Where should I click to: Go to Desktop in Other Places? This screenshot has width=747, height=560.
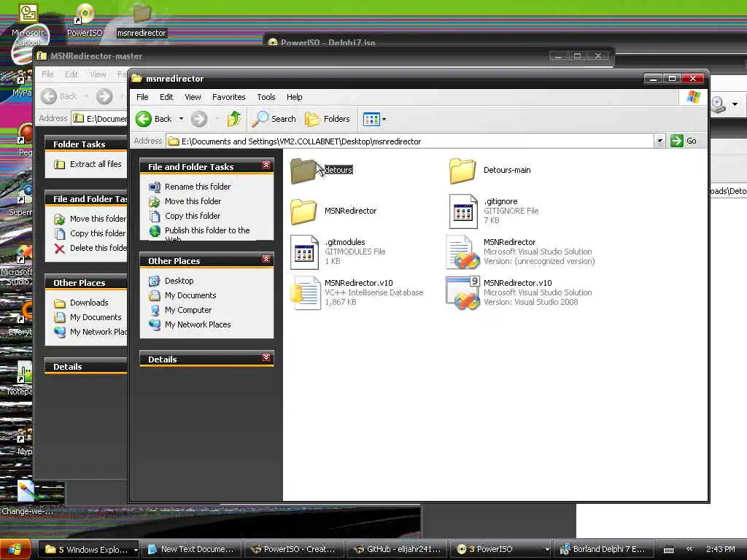[x=179, y=281]
